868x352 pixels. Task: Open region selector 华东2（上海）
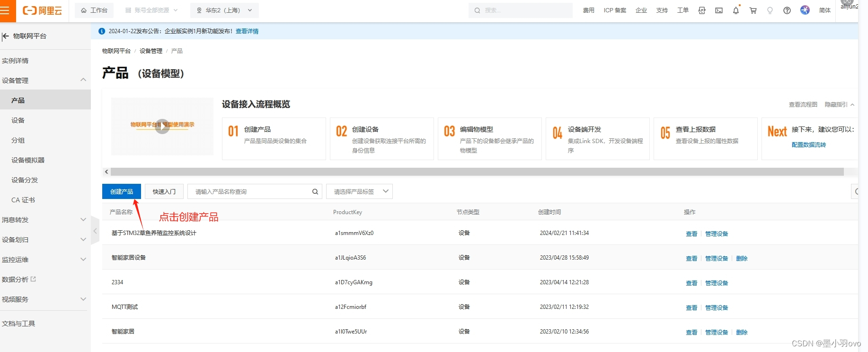(x=224, y=10)
